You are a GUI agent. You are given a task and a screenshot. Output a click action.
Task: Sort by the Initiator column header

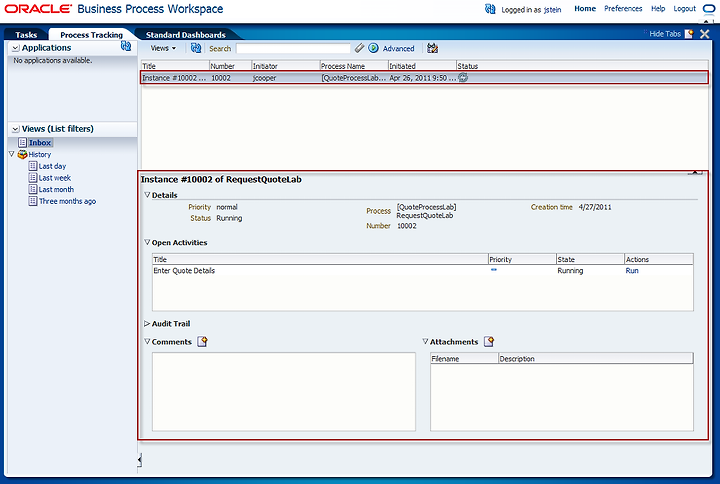point(286,66)
